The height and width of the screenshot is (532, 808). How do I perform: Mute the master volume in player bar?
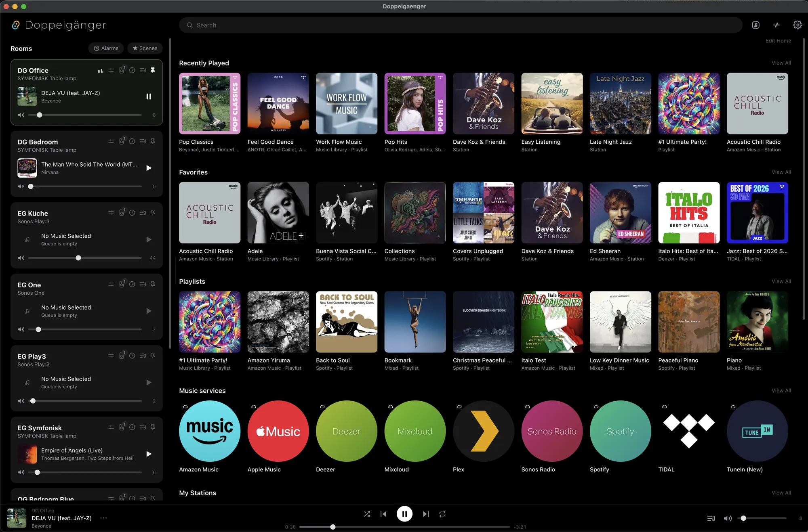coord(728,518)
